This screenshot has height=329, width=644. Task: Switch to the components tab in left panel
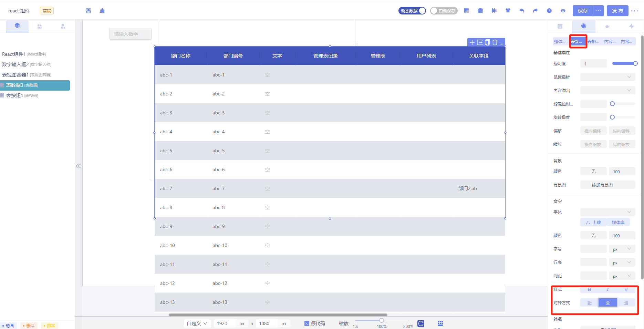click(40, 26)
